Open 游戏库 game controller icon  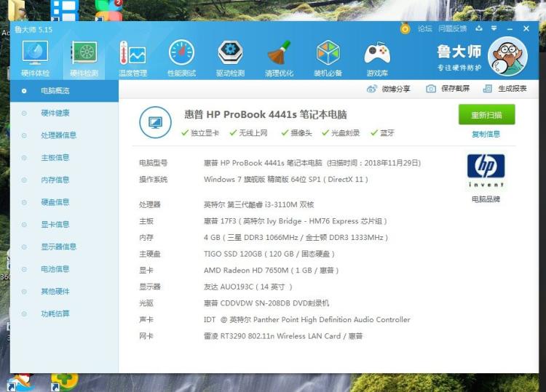click(377, 58)
